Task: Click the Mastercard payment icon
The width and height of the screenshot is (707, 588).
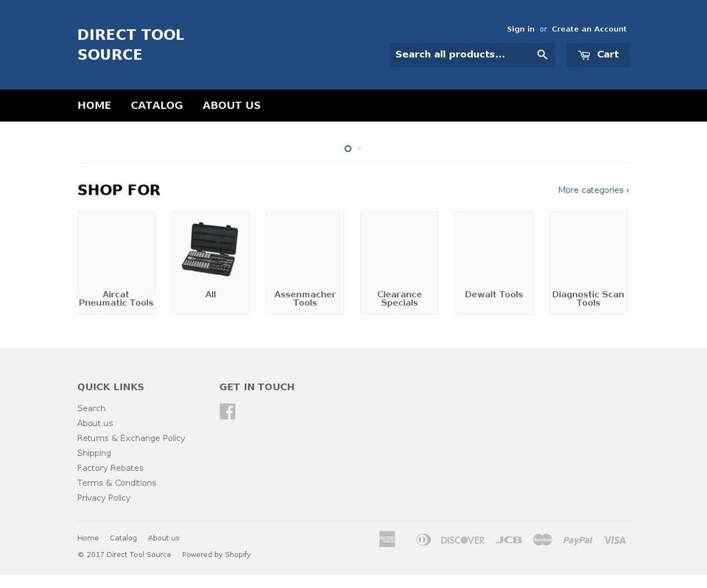Action: click(x=543, y=539)
